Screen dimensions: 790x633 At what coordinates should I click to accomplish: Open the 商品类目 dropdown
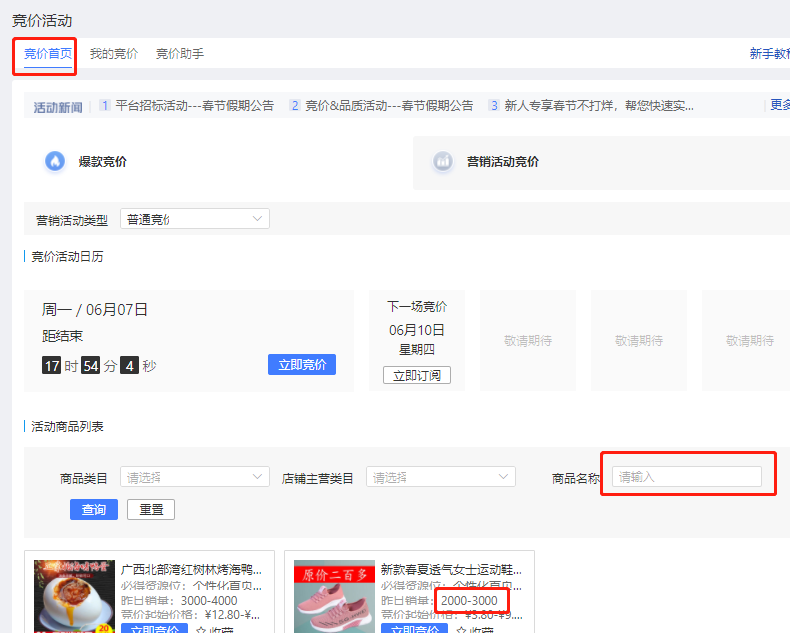point(194,477)
